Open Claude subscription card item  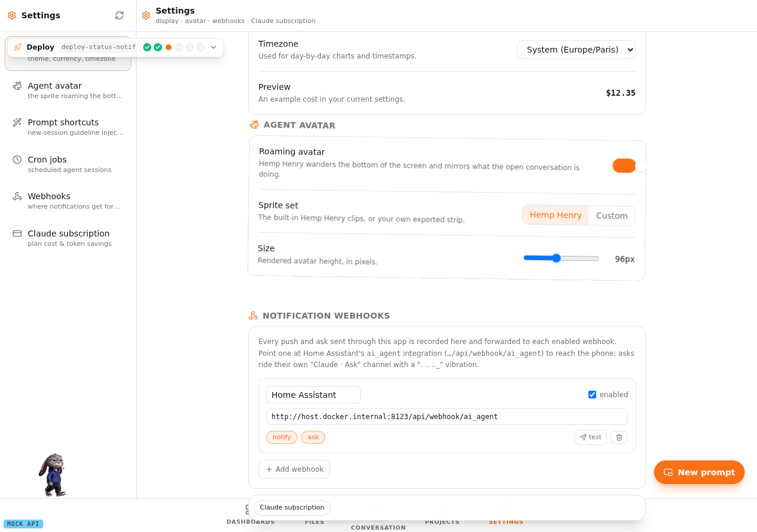point(68,238)
